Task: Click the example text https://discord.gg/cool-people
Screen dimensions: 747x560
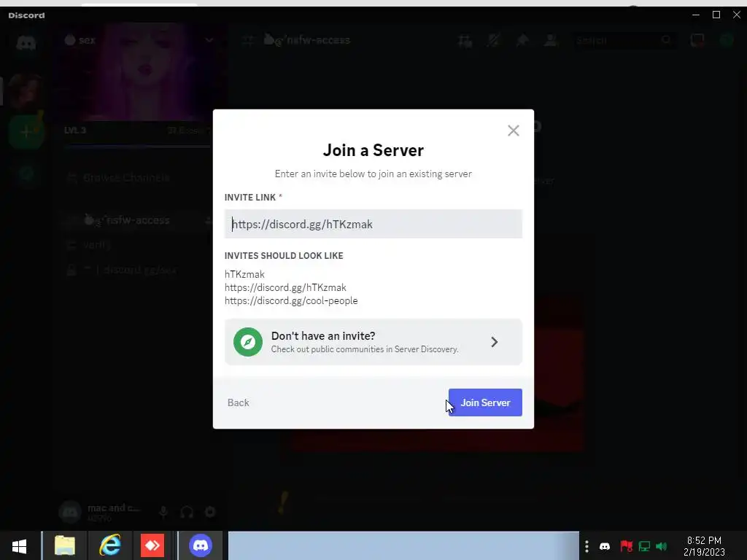Action: (291, 301)
